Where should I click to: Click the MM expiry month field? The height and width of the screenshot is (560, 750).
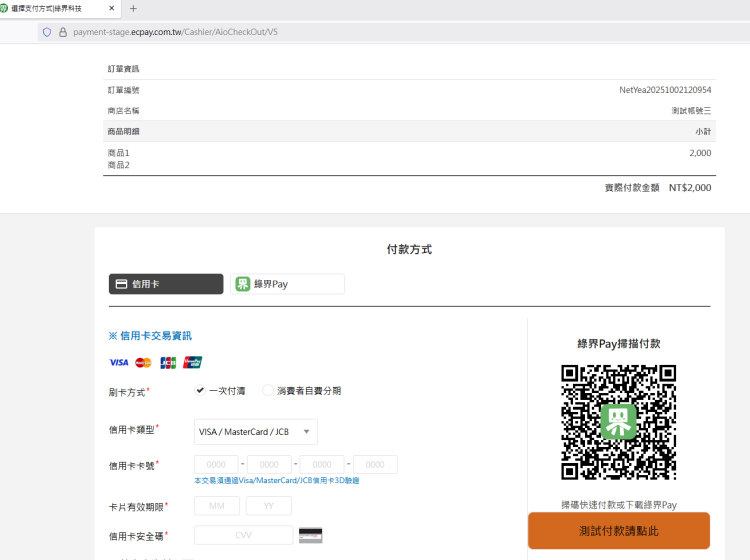click(x=217, y=506)
